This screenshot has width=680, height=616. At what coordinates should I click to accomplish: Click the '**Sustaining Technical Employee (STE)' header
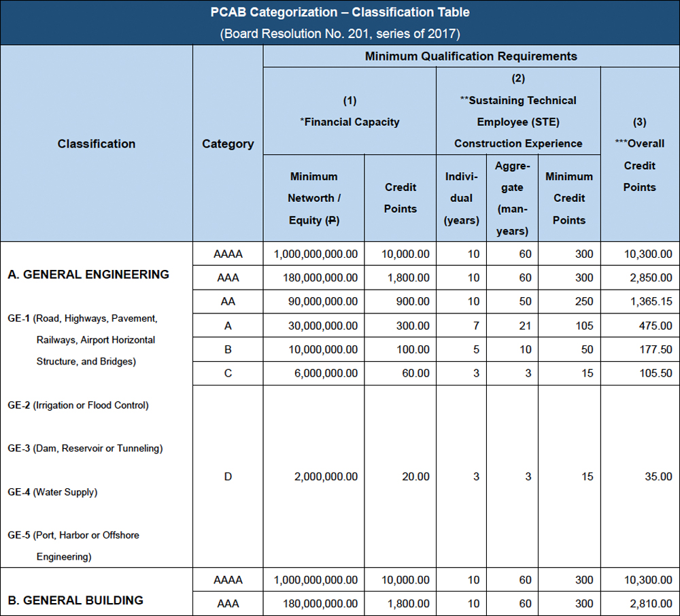(x=518, y=112)
